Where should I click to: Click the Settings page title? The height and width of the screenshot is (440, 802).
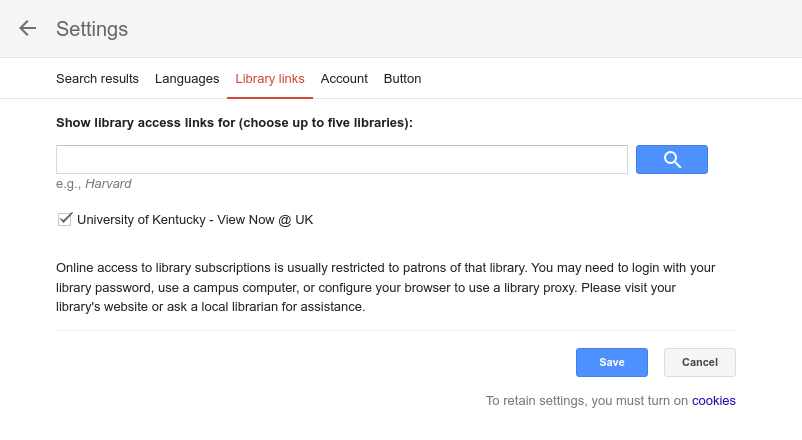point(92,29)
